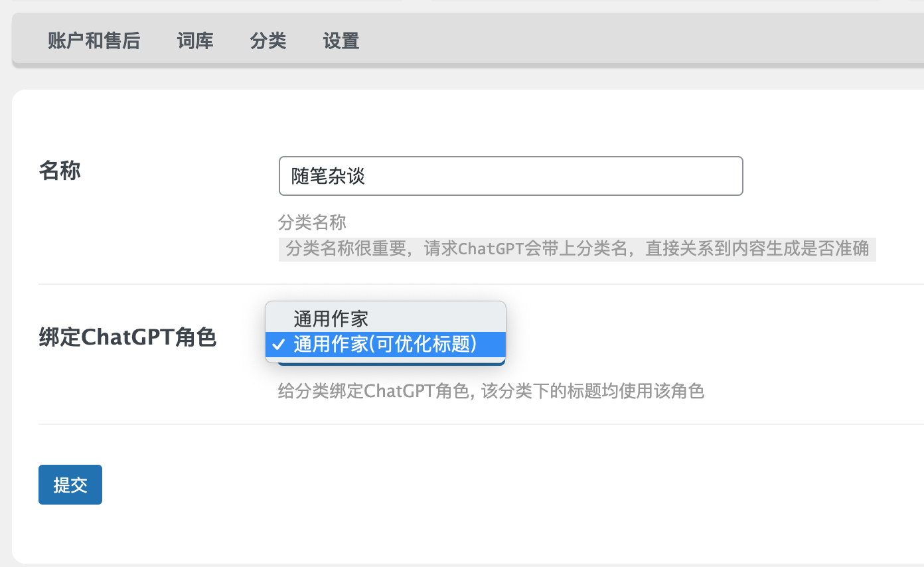The height and width of the screenshot is (567, 924).
Task: Open the 设置 tab
Action: click(341, 41)
